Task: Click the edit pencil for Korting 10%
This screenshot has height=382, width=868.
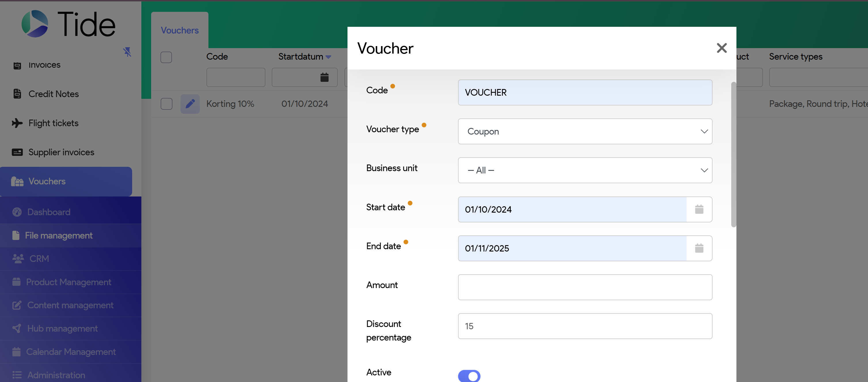Action: (190, 104)
